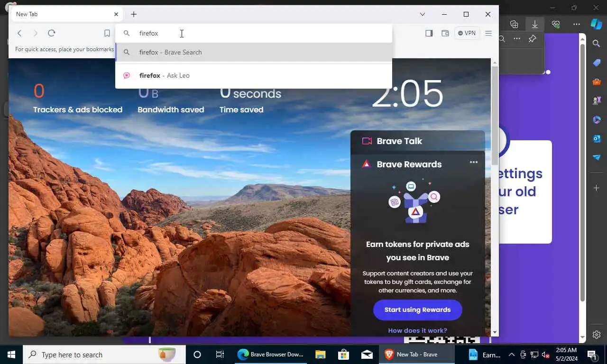The width and height of the screenshot is (607, 364).
Task: Select the New Tab tab
Action: pyautogui.click(x=66, y=14)
